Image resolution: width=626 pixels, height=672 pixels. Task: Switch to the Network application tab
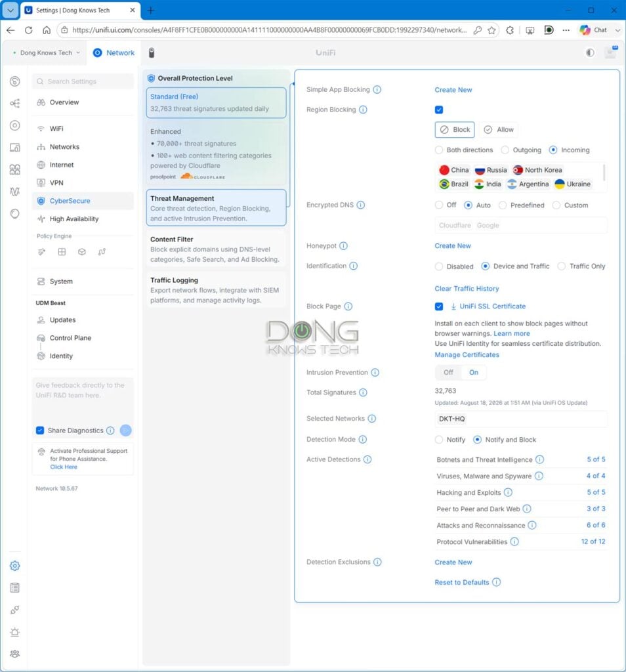(x=114, y=52)
